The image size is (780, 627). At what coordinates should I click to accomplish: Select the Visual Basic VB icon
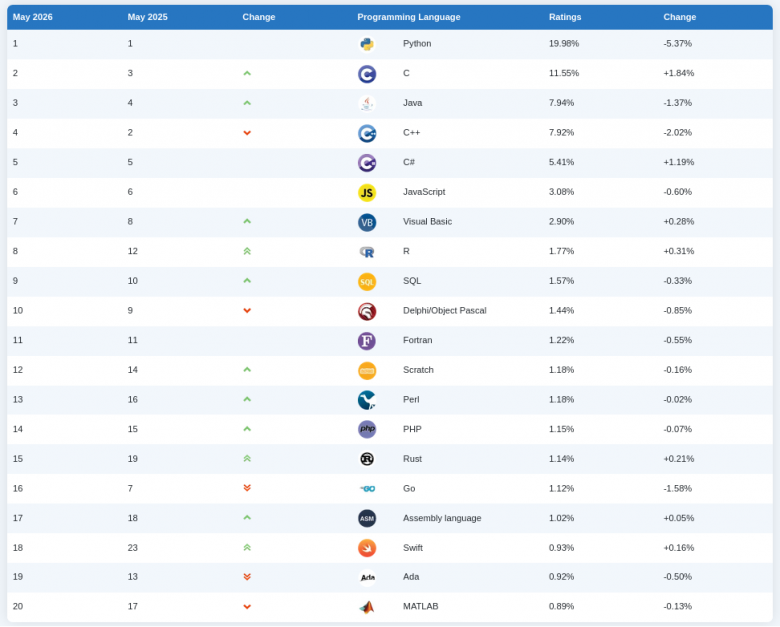pos(367,222)
